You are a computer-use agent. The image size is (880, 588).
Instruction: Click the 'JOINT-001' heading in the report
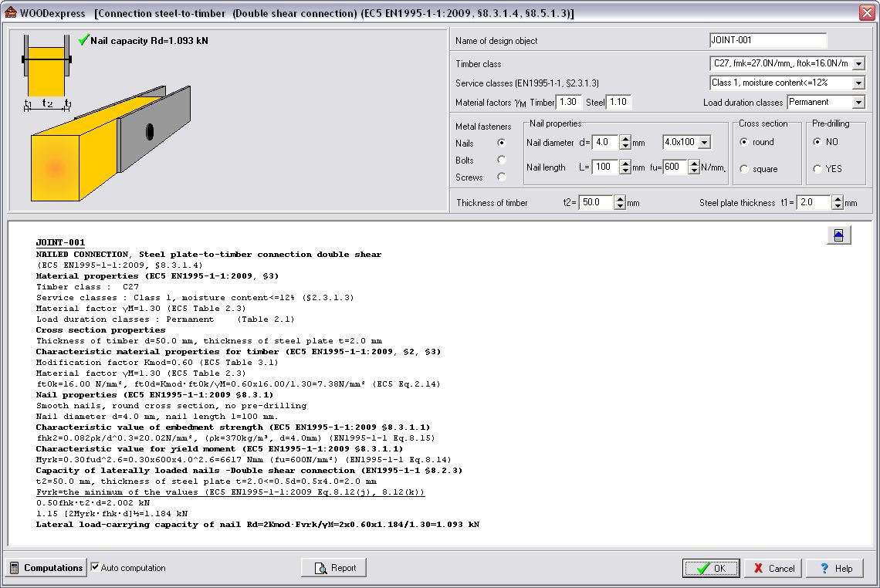[60, 242]
